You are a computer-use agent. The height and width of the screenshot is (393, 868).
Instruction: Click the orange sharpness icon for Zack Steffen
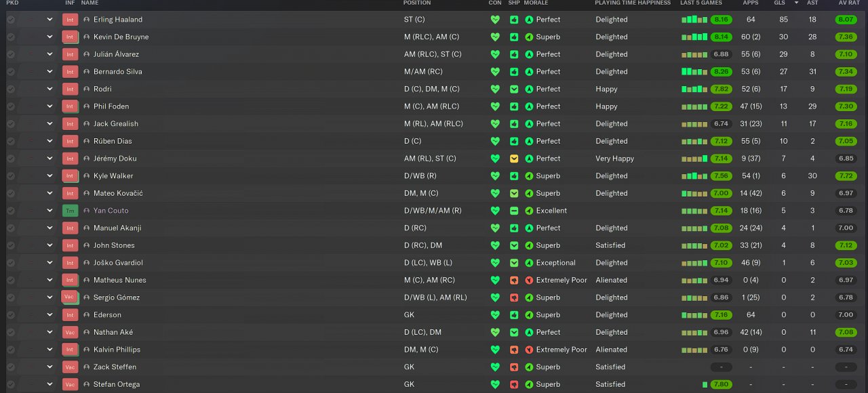click(x=514, y=367)
